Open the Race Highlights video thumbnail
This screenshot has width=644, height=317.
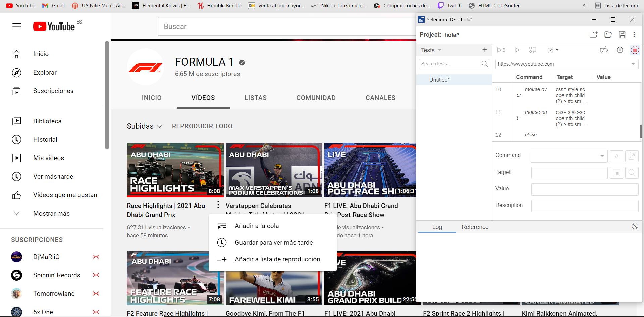click(x=175, y=170)
